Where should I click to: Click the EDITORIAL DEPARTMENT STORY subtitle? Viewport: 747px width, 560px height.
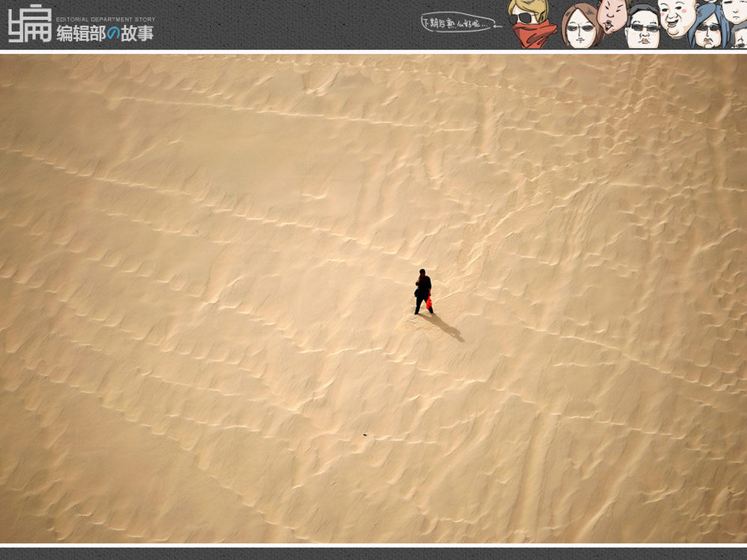[106, 19]
